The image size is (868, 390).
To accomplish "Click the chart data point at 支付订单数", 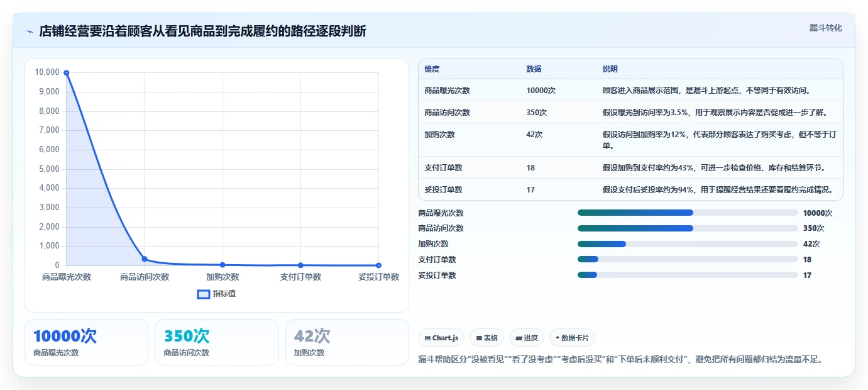I will coord(300,265).
